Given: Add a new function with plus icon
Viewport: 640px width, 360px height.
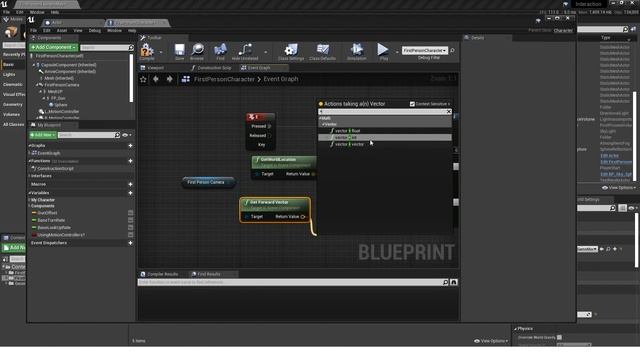Looking at the screenshot, I should [x=130, y=161].
